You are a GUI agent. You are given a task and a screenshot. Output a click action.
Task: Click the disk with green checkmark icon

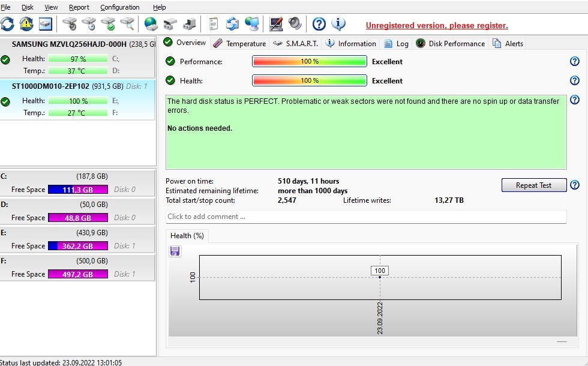(109, 25)
